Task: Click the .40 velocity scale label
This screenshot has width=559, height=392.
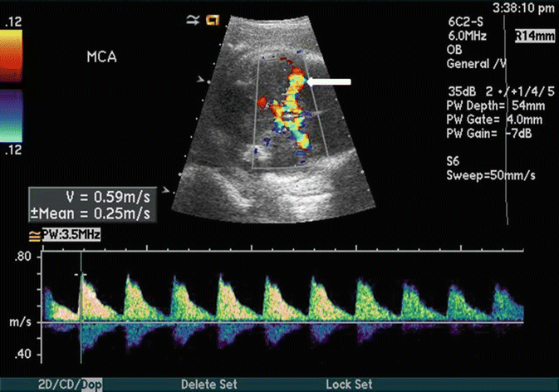Action: click(22, 355)
